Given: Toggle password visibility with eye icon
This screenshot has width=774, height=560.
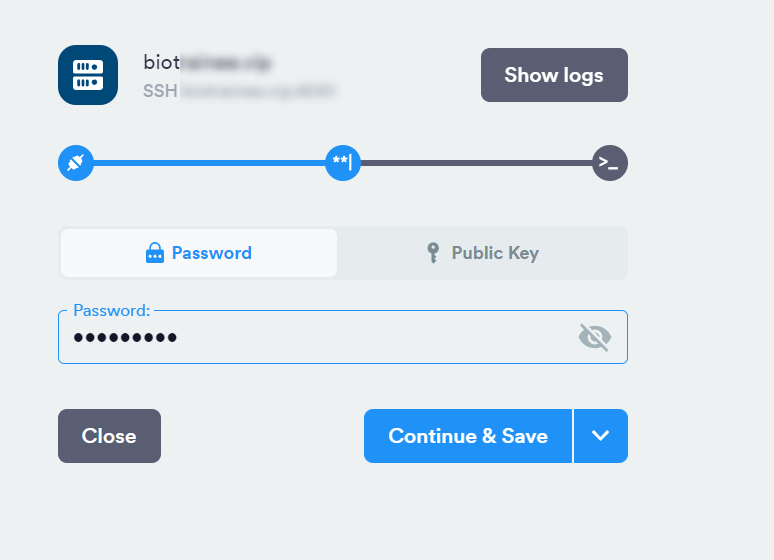Looking at the screenshot, I should pos(595,337).
